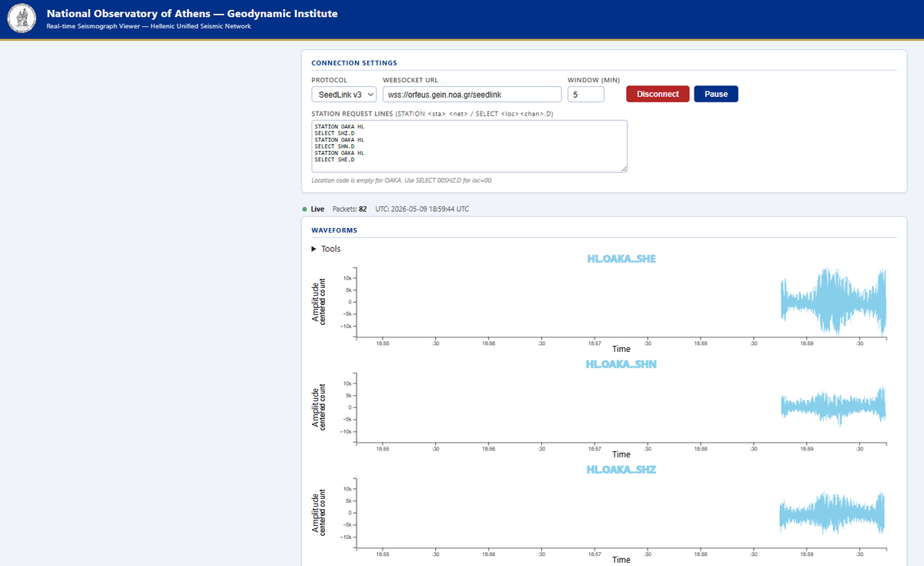Click the Real-time Seismograph Viewer subtitle
This screenshot has height=566, width=924.
click(149, 27)
